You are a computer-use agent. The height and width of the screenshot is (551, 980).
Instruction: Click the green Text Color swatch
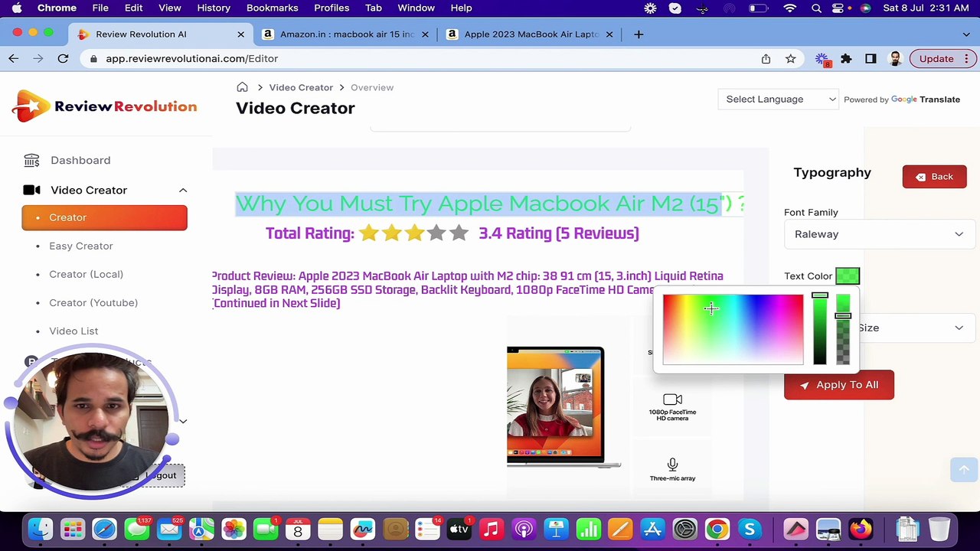tap(848, 276)
